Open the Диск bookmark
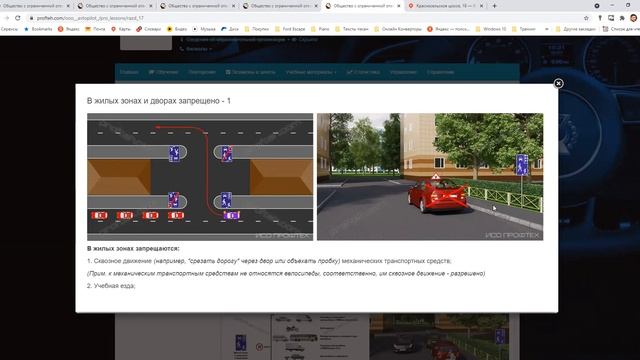The image size is (640, 360). tap(230, 29)
